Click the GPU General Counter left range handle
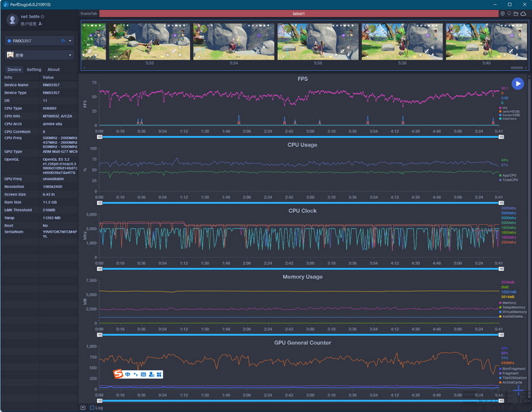The height and width of the screenshot is (412, 532). point(100,401)
